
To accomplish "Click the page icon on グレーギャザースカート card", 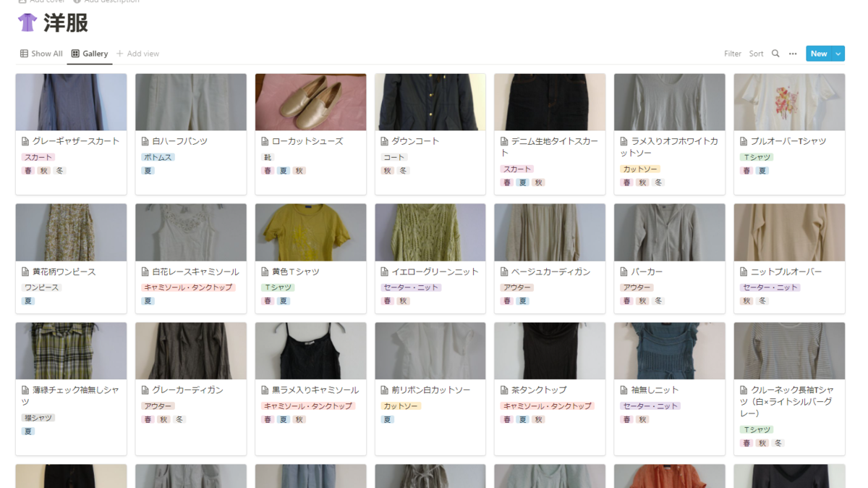I will 23,142.
